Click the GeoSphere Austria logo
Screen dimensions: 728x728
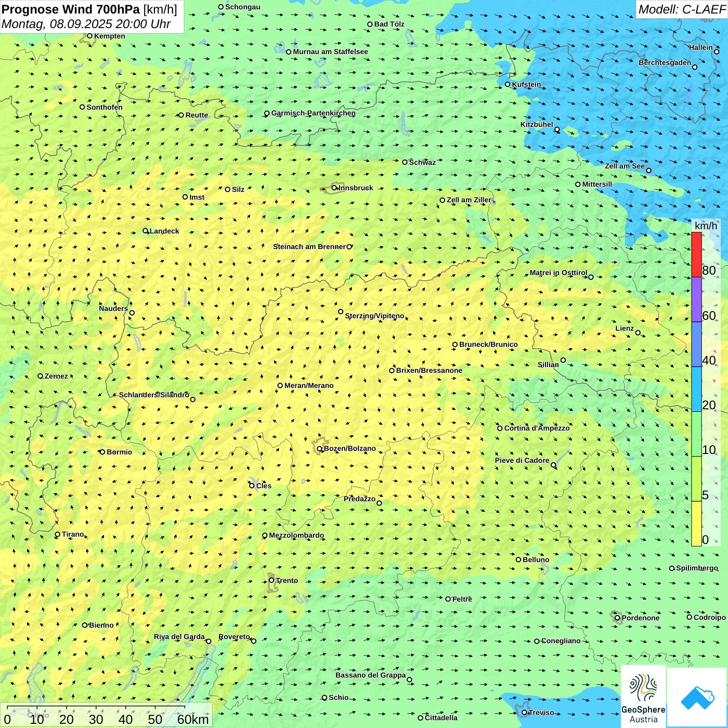643,695
